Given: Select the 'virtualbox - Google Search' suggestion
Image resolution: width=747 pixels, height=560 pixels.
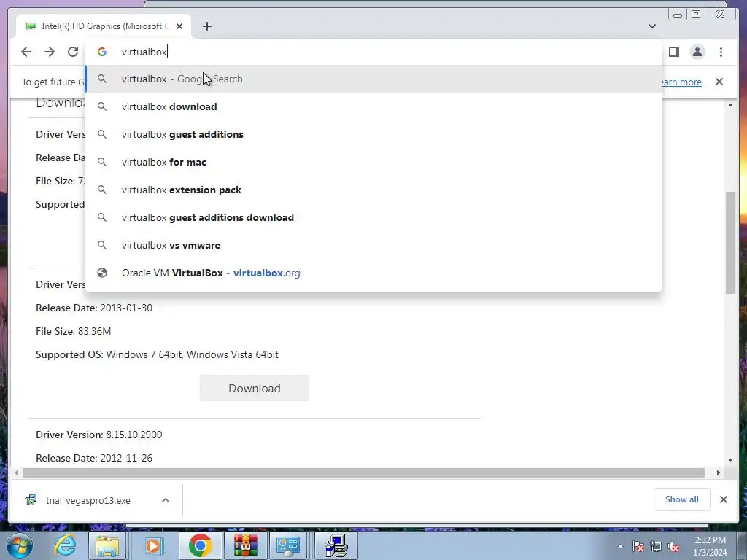Looking at the screenshot, I should 373,79.
